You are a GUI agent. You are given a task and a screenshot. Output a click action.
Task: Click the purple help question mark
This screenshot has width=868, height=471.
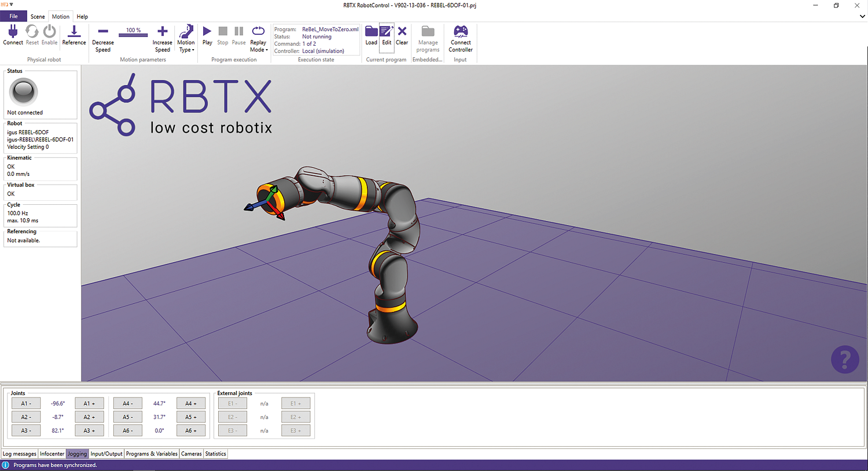[x=845, y=359]
